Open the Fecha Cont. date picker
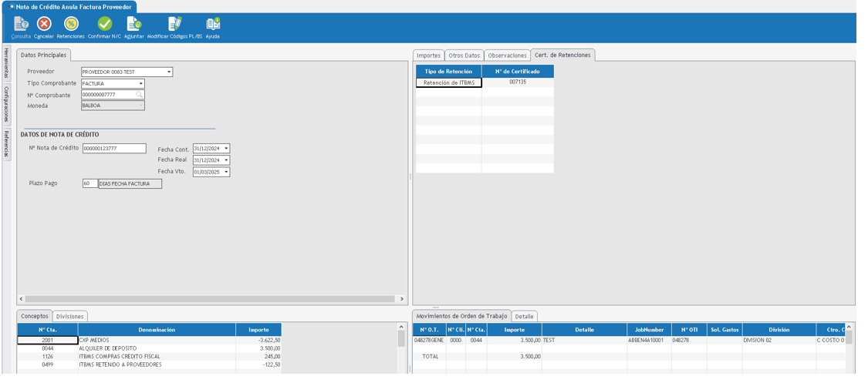The width and height of the screenshot is (868, 383). (225, 149)
